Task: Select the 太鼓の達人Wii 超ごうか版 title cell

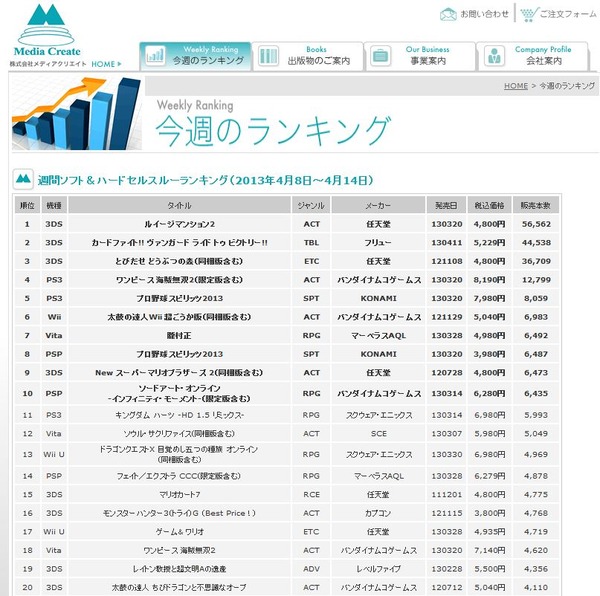Action: (x=179, y=317)
